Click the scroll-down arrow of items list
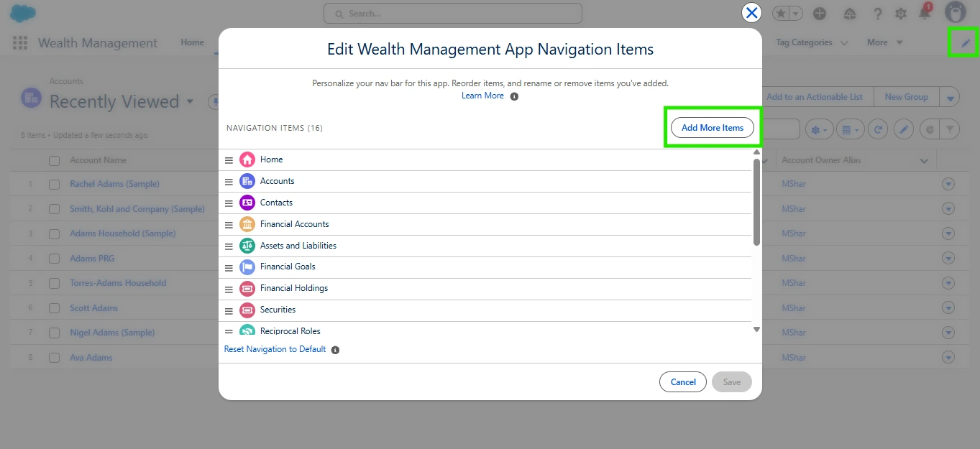Image resolution: width=980 pixels, height=449 pixels. pos(756,329)
